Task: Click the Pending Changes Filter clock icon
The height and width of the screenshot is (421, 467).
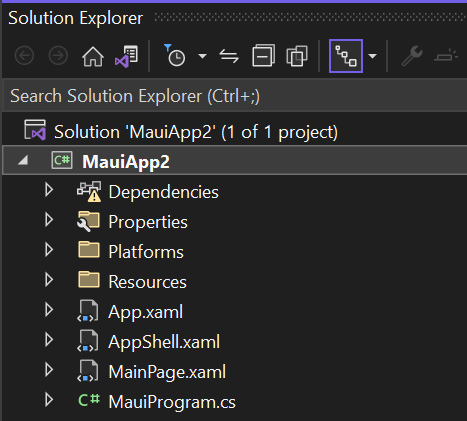Action: point(175,55)
